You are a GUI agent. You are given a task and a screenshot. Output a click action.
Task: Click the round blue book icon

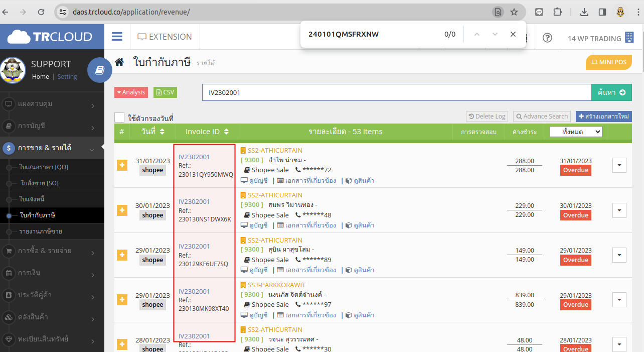[100, 70]
